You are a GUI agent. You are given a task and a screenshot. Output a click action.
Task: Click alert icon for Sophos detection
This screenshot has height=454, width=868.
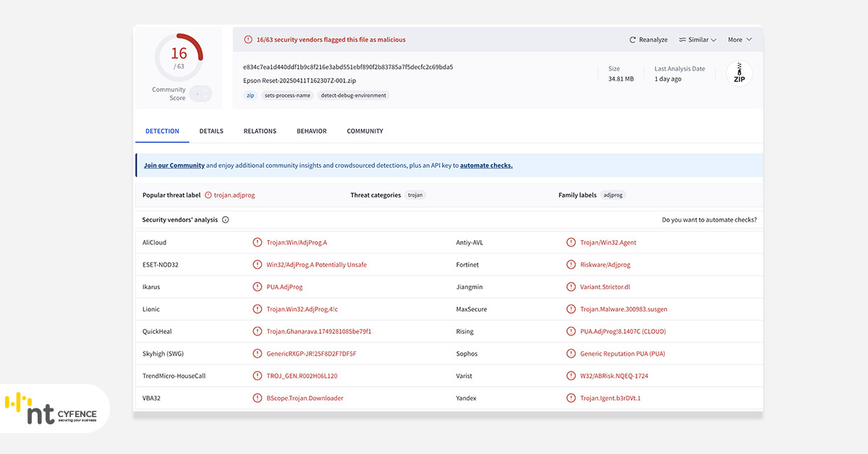click(x=571, y=354)
